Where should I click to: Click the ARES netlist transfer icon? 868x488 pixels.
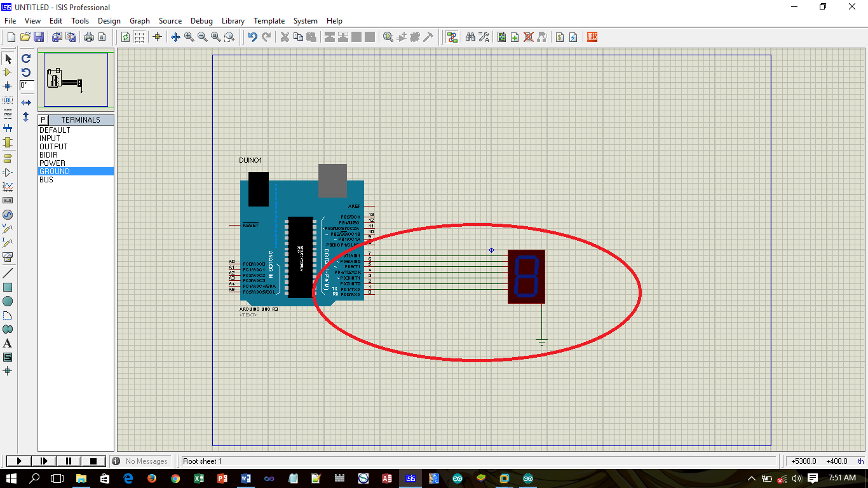click(592, 37)
